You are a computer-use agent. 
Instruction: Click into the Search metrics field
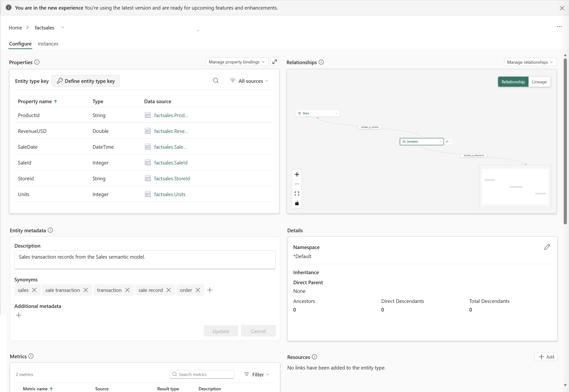pyautogui.click(x=202, y=374)
